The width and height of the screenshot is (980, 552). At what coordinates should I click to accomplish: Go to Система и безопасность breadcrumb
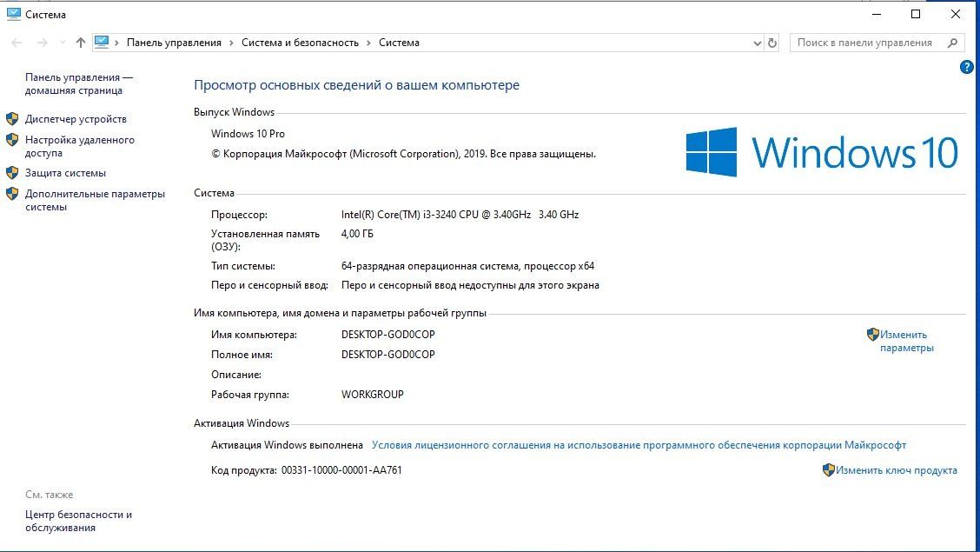pyautogui.click(x=300, y=43)
